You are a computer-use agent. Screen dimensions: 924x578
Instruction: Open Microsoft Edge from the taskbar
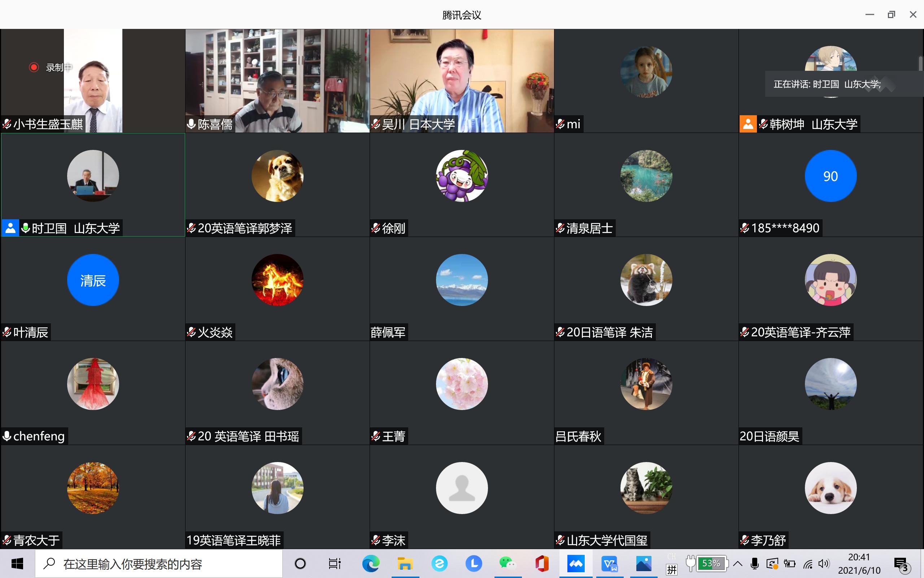tap(371, 564)
